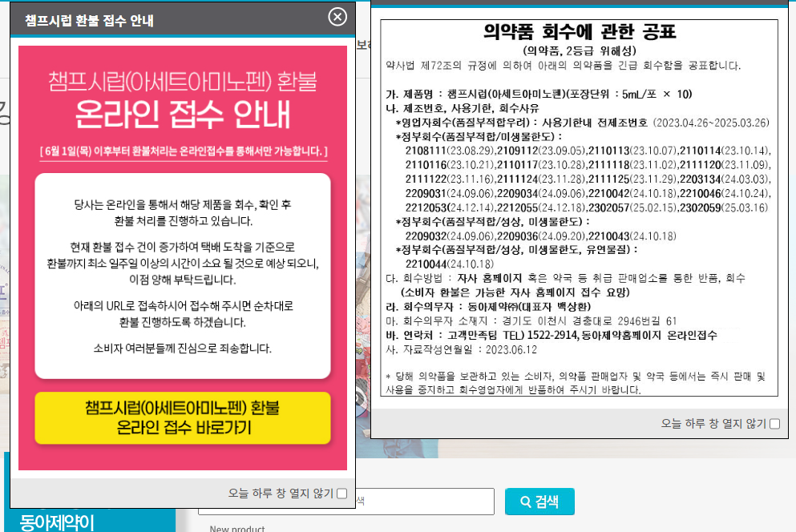Click 당사는 온라인을 통해서 paragraph in refund popup
This screenshot has height=532, width=796.
point(183,212)
